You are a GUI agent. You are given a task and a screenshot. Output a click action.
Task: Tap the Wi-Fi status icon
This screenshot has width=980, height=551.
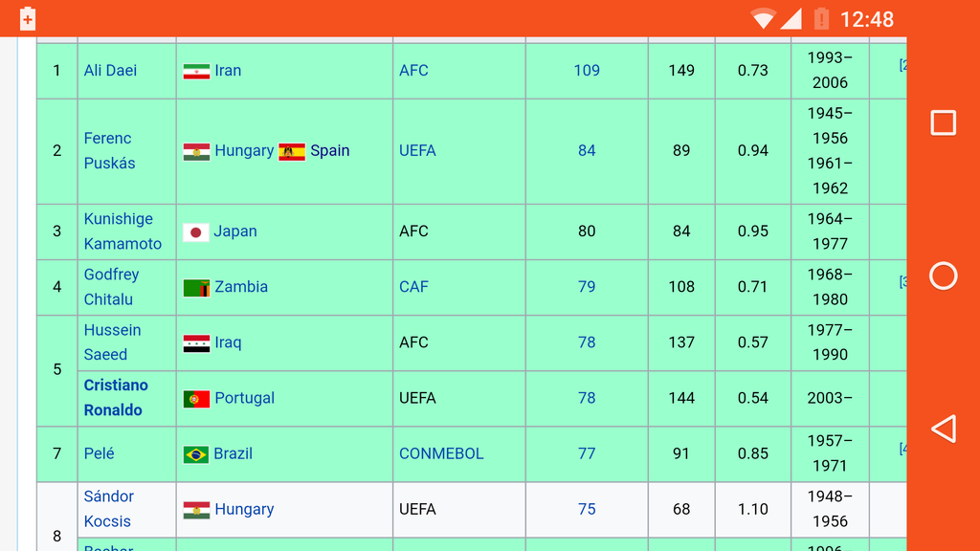click(763, 19)
